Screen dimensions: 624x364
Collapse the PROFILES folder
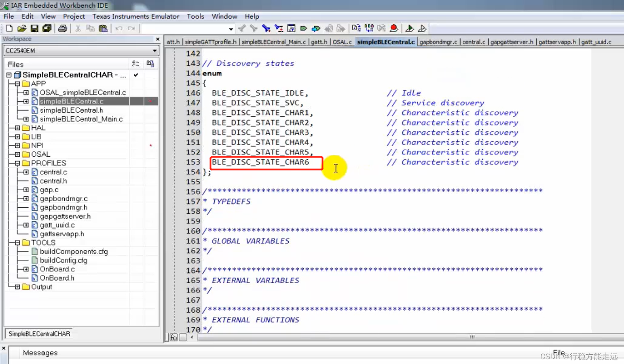coord(17,164)
